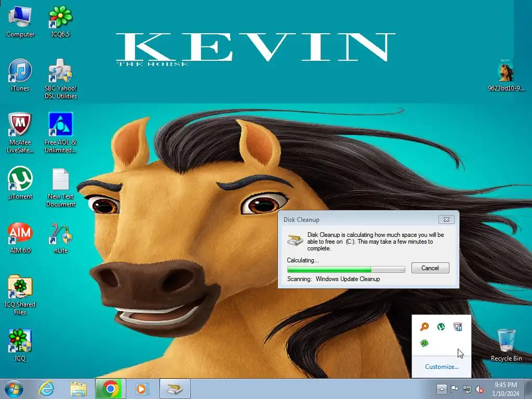
Task: Click the shield tray icon in popup
Action: (458, 327)
